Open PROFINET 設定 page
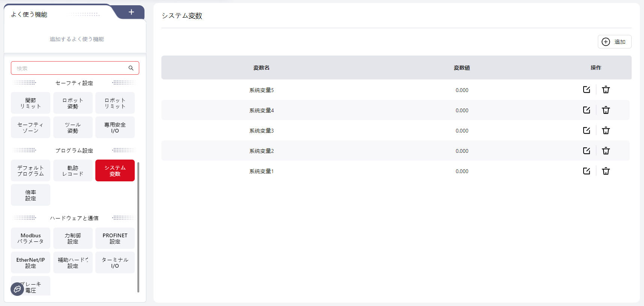Screen dimensions: 644x306 115,238
